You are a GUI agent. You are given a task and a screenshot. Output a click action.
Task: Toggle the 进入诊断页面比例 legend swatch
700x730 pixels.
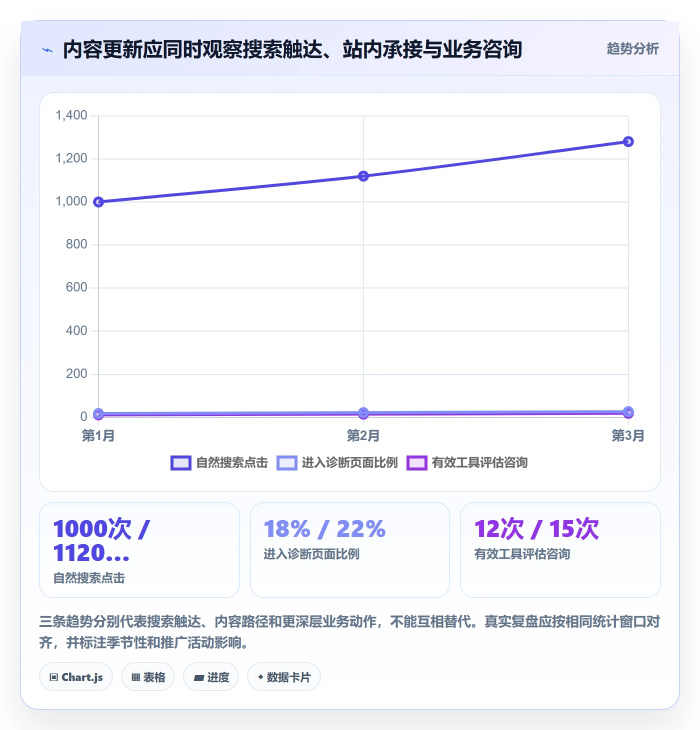(287, 463)
